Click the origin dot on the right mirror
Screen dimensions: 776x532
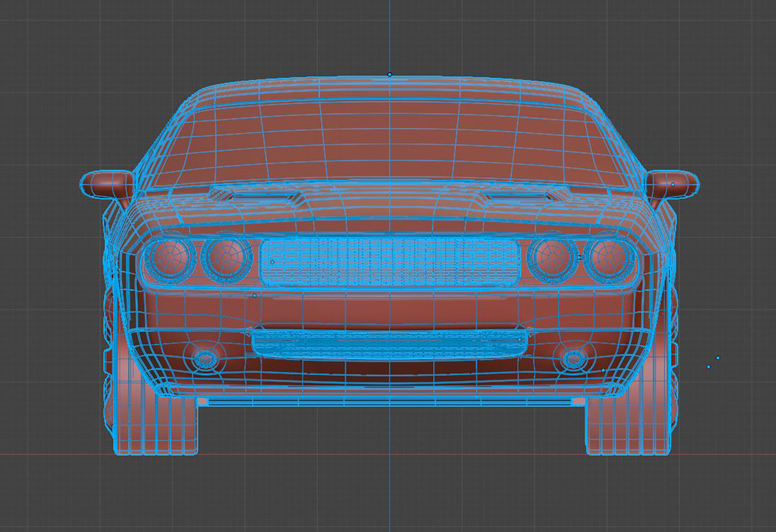(x=673, y=185)
